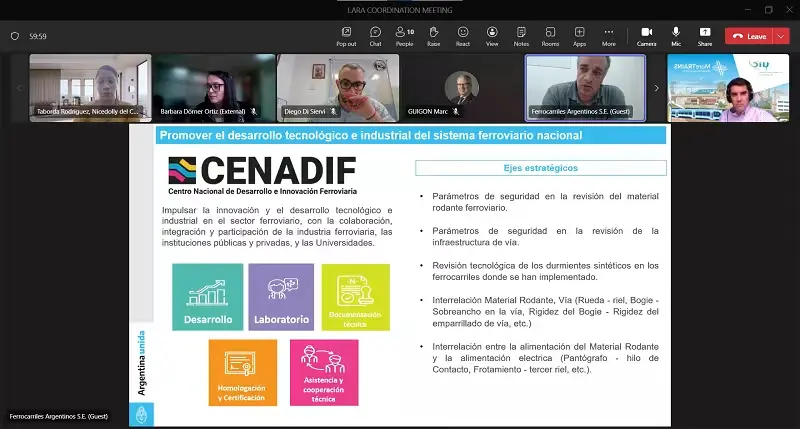Open the Apps menu

click(x=580, y=37)
